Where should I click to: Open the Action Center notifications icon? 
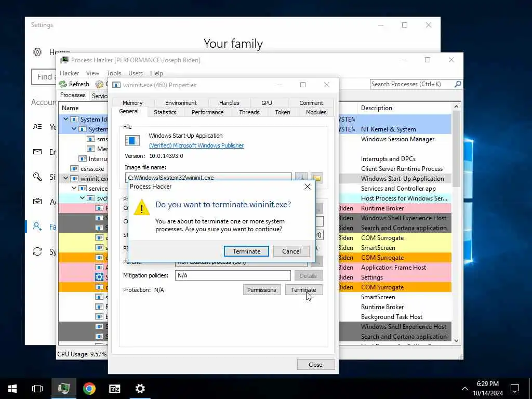[515, 389]
